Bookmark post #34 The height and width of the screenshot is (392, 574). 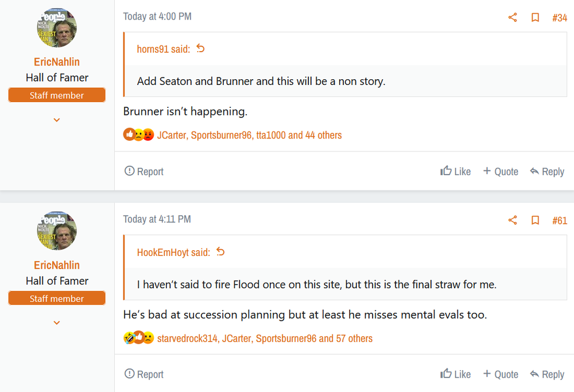tap(535, 18)
